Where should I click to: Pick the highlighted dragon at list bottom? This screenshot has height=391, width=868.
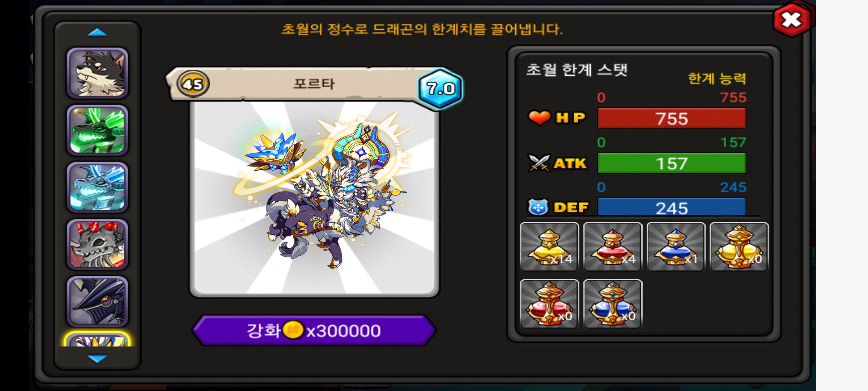pos(97,339)
